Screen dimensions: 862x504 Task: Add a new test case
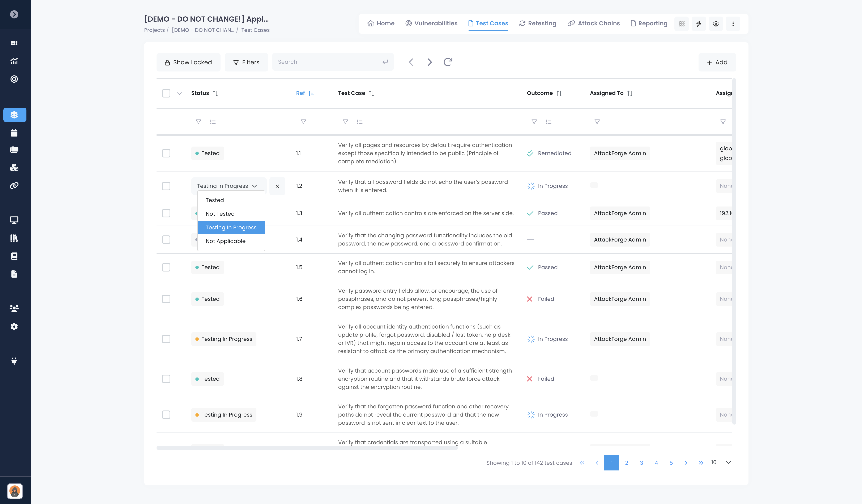(x=717, y=62)
